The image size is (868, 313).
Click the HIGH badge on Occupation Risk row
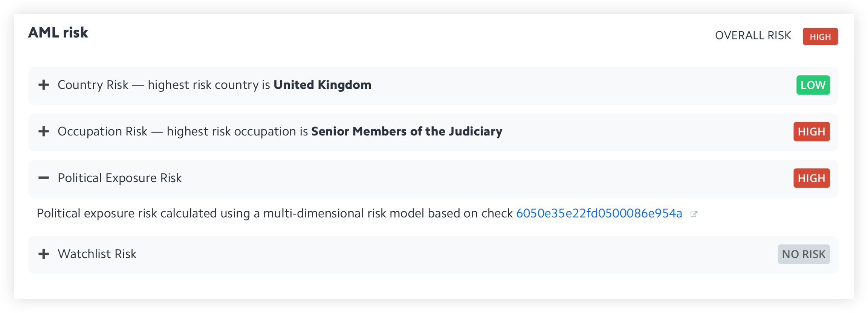811,131
